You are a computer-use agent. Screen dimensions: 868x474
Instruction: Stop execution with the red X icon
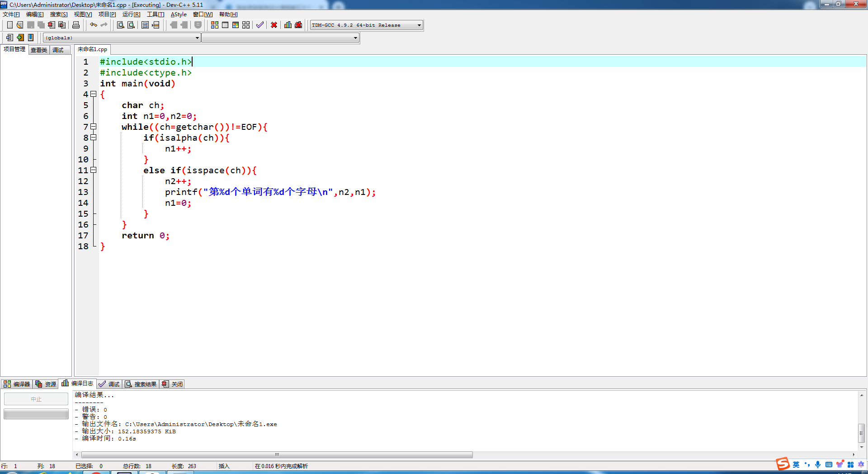274,25
